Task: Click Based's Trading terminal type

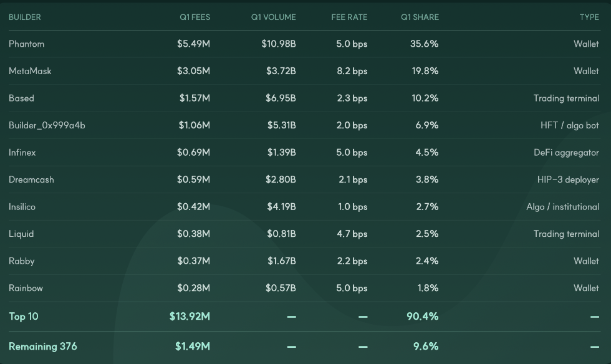Action: (x=566, y=98)
